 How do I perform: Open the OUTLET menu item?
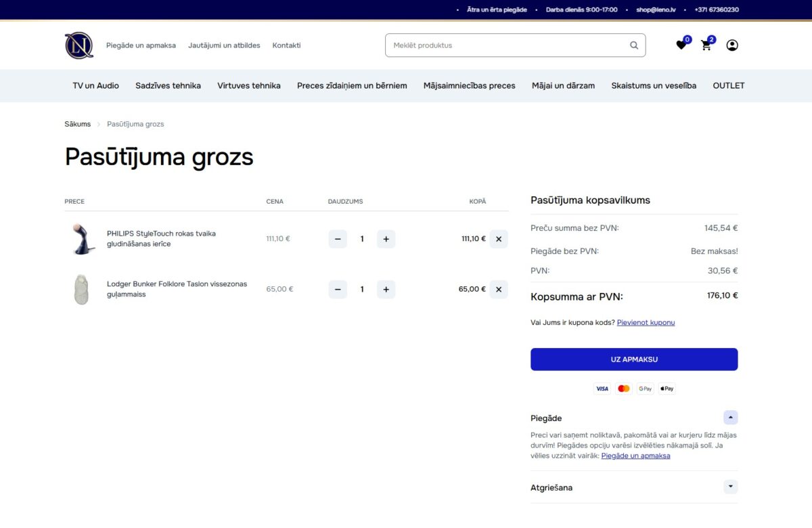[x=728, y=85]
